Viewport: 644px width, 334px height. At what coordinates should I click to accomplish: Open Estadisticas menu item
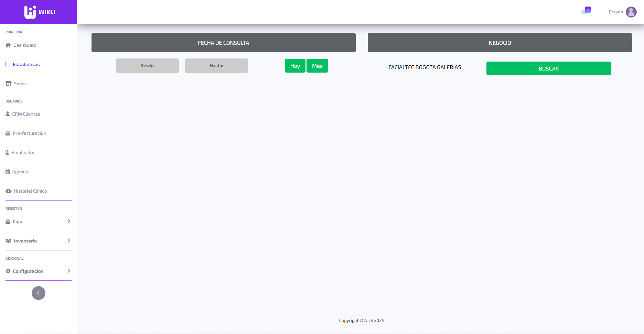pos(26,64)
